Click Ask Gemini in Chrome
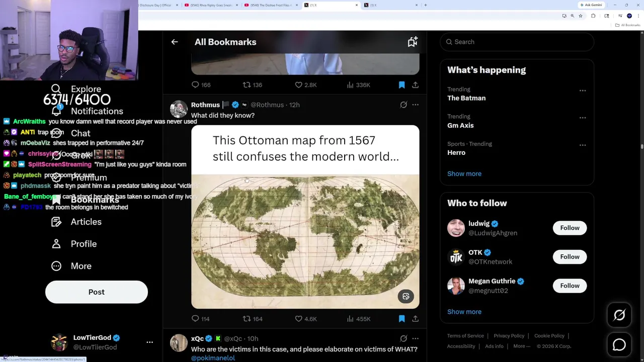This screenshot has height=362, width=644. tap(592, 5)
